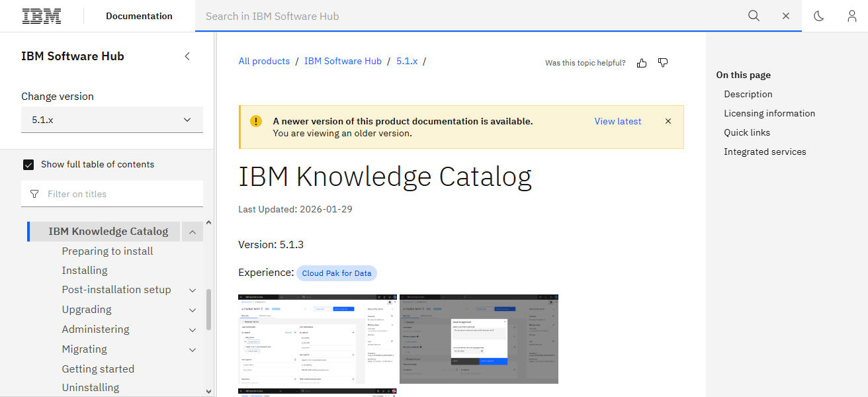Expand the Upgrading section

tap(193, 310)
